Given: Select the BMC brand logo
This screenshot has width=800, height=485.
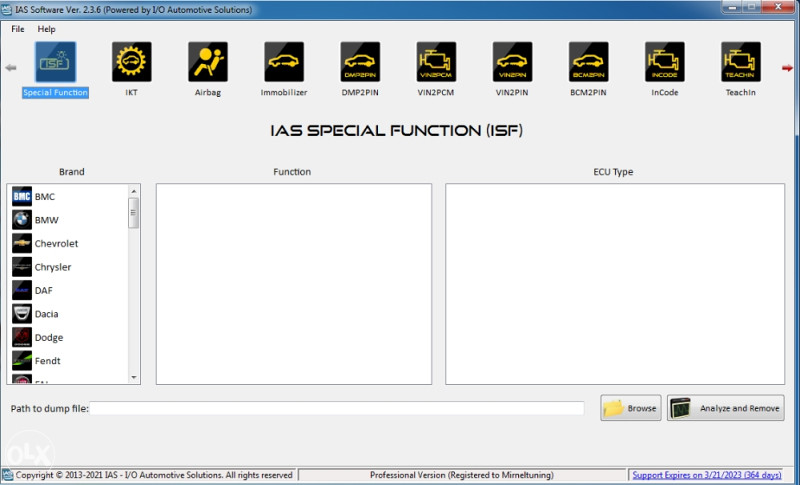Looking at the screenshot, I should 22,196.
